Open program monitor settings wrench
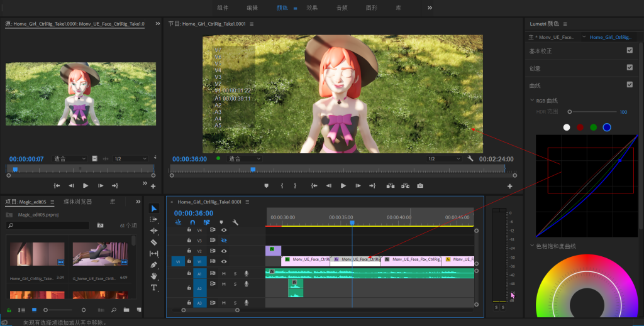 (x=470, y=159)
